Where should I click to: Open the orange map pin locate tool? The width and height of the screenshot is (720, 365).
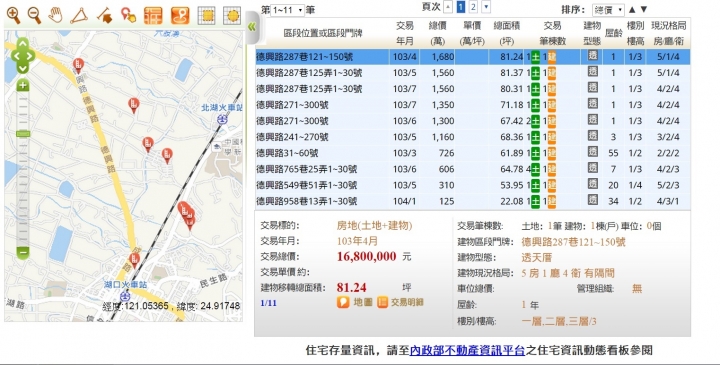(x=180, y=16)
